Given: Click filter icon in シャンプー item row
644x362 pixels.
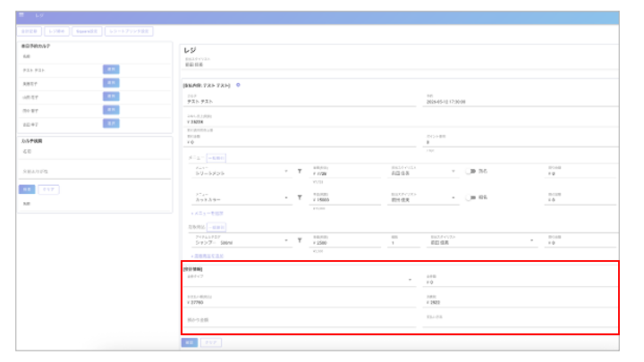Looking at the screenshot, I should (x=300, y=240).
